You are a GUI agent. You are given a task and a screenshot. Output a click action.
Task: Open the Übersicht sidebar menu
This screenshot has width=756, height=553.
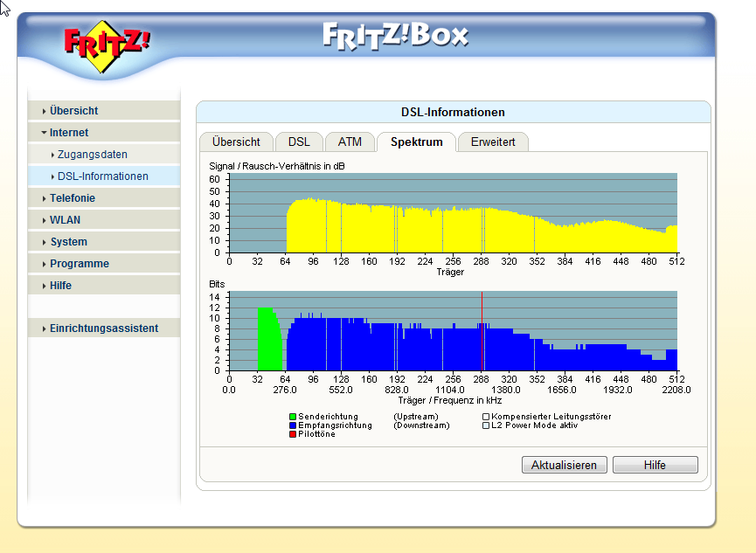point(104,110)
